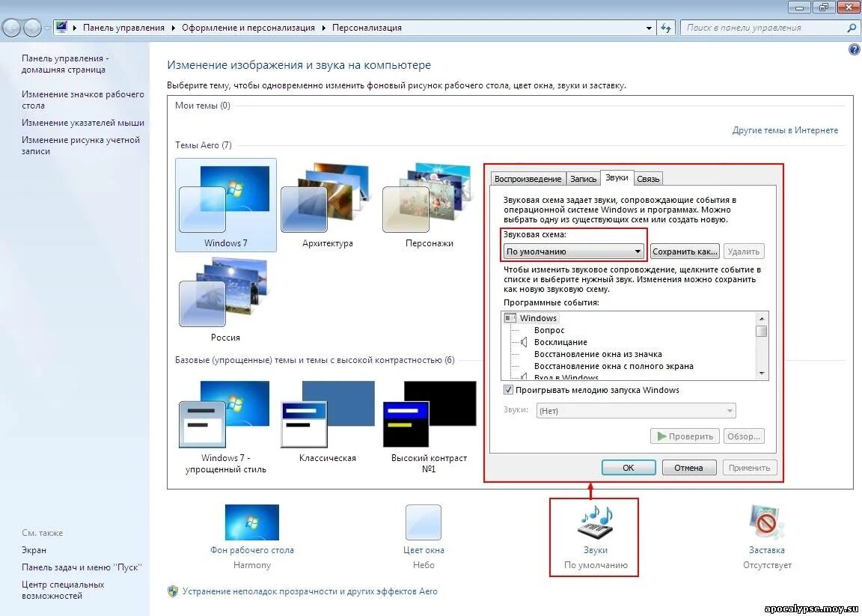Toggle Проигрывать мелодию запуска Windows checkbox
The image size is (862, 616).
509,390
